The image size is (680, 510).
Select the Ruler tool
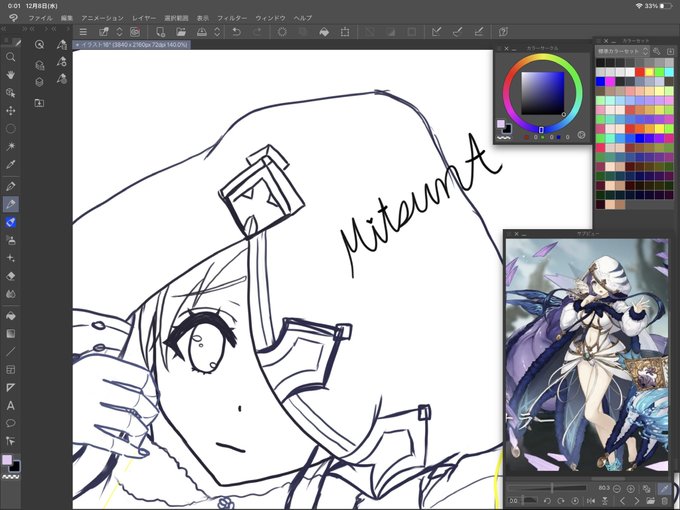pos(10,388)
